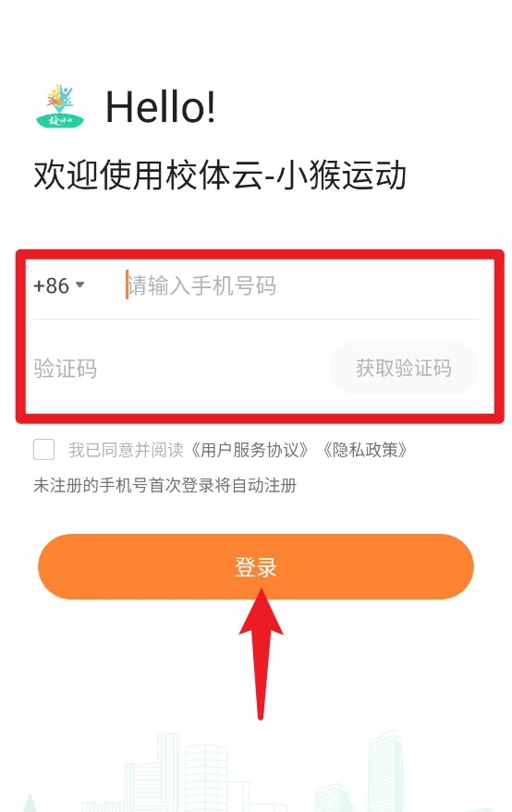Click the orange text cursor in phone field
This screenshot has height=812, width=512.
coord(127,285)
